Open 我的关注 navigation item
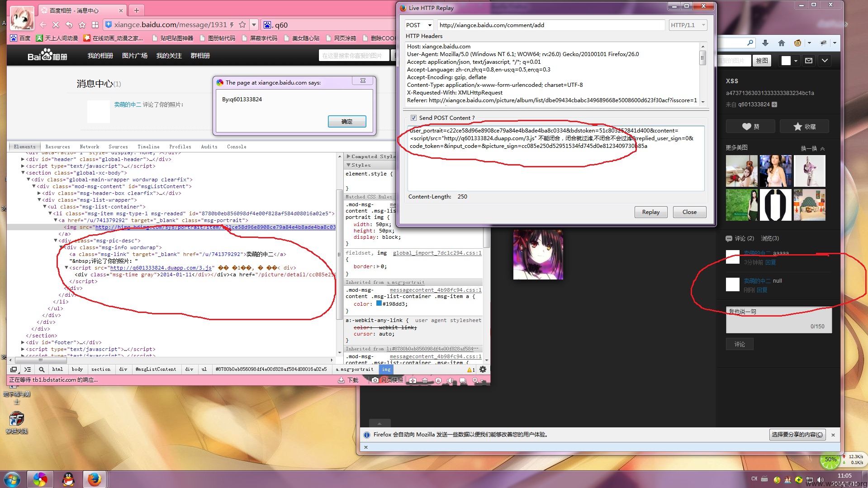868x488 pixels. click(169, 56)
